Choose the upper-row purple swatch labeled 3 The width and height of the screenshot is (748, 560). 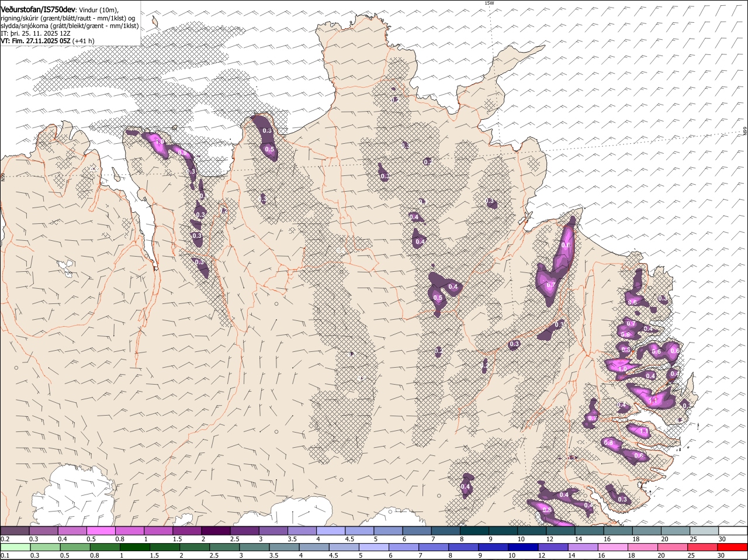tap(273, 531)
